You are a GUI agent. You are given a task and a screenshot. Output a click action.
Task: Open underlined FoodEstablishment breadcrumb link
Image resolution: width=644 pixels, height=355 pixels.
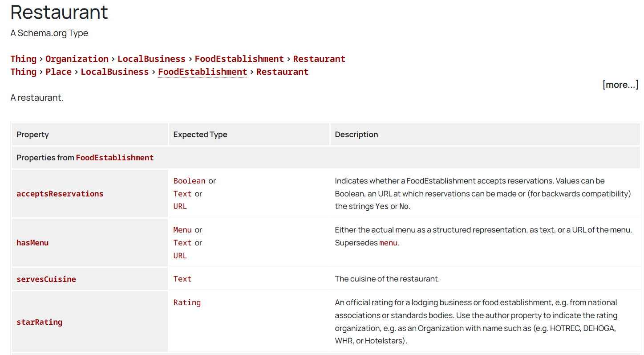pyautogui.click(x=203, y=72)
